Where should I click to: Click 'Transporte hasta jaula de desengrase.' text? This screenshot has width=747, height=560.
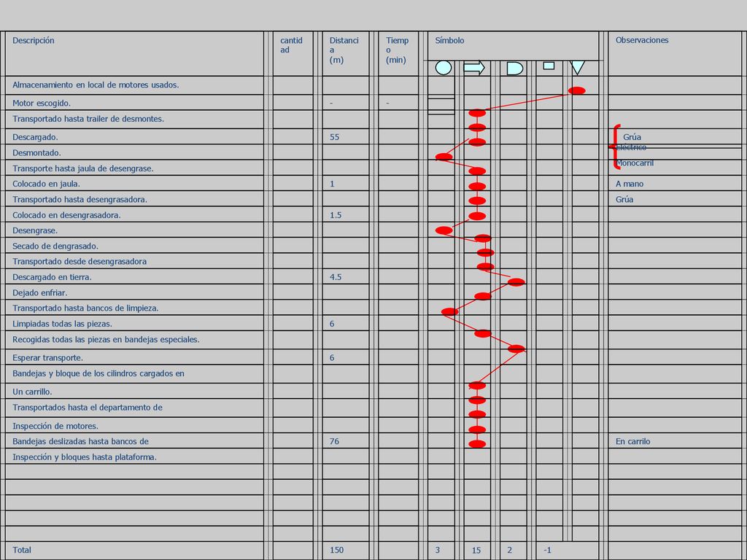[83, 168]
